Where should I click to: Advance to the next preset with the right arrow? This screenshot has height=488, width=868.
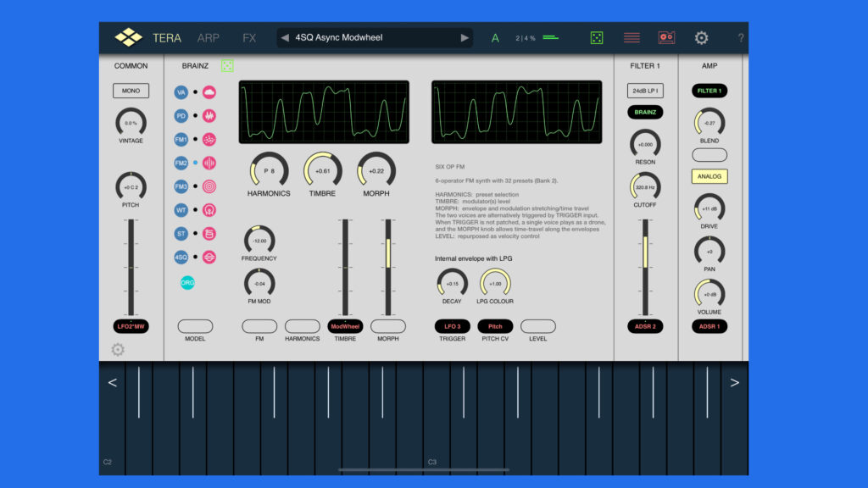[x=465, y=37]
